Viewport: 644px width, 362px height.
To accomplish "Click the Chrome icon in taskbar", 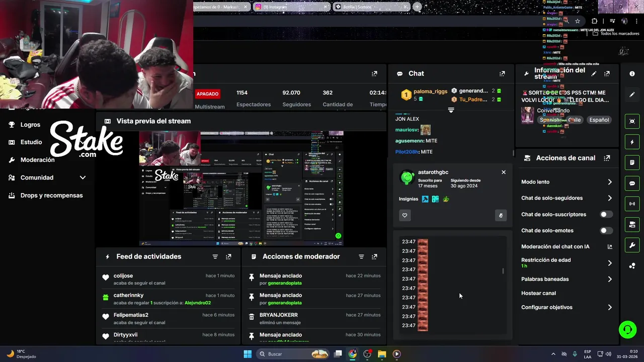I will (x=353, y=354).
